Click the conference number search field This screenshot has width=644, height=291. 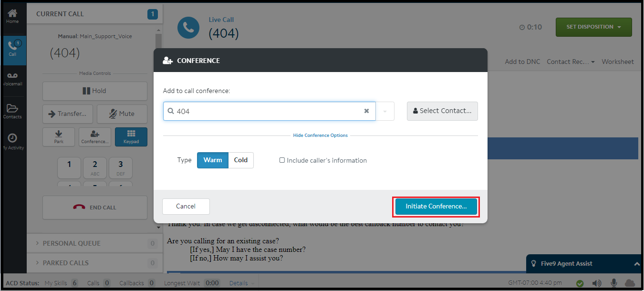[269, 111]
